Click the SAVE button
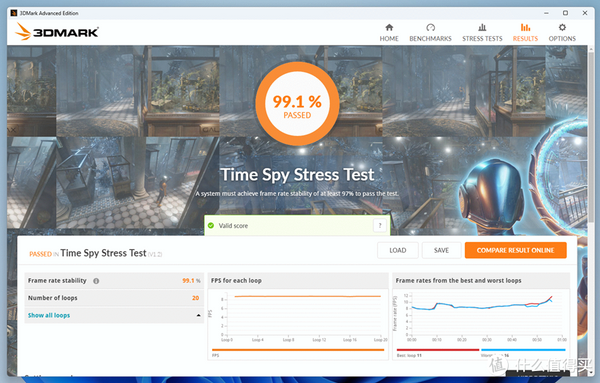Viewport: 600px width, 383px height. (x=441, y=250)
